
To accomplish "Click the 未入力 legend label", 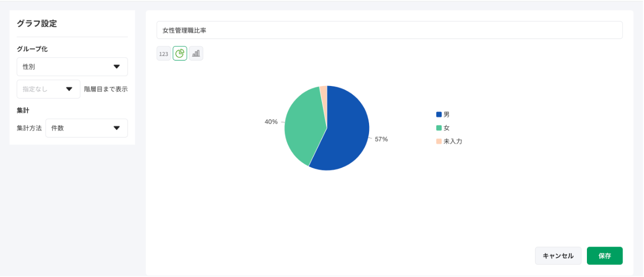I will [x=453, y=141].
